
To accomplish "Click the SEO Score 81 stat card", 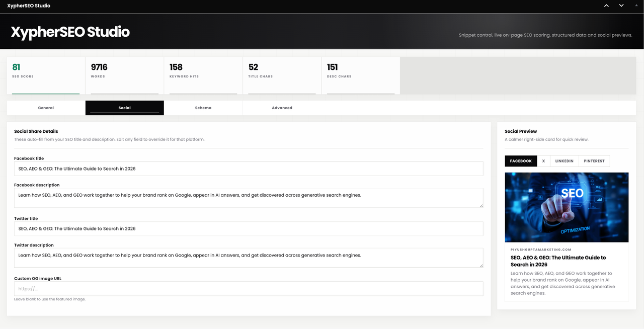I will coord(46,75).
